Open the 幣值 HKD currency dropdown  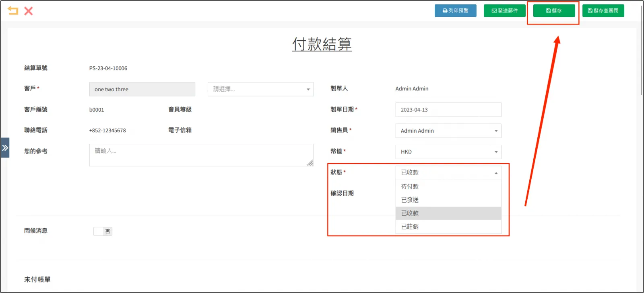click(x=448, y=152)
